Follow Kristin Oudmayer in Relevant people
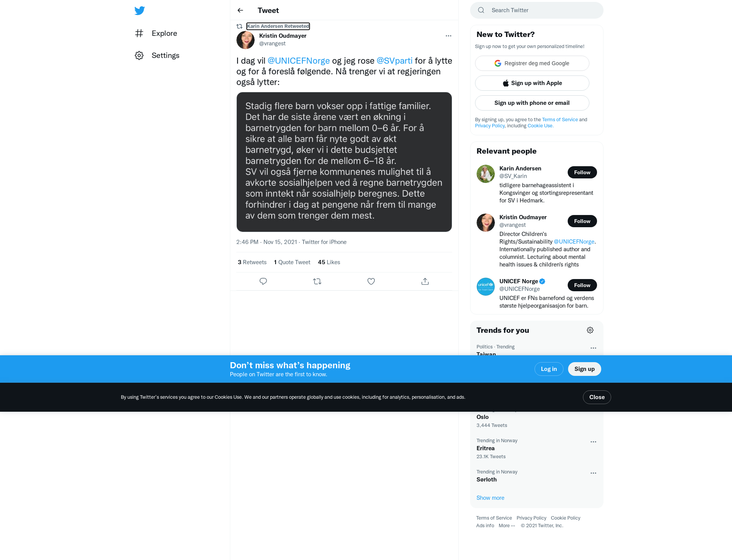The image size is (732, 560). 582,221
